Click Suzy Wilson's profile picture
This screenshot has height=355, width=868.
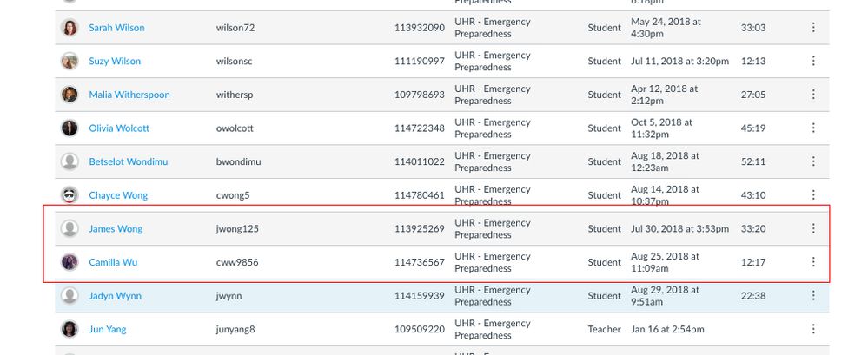coord(70,61)
